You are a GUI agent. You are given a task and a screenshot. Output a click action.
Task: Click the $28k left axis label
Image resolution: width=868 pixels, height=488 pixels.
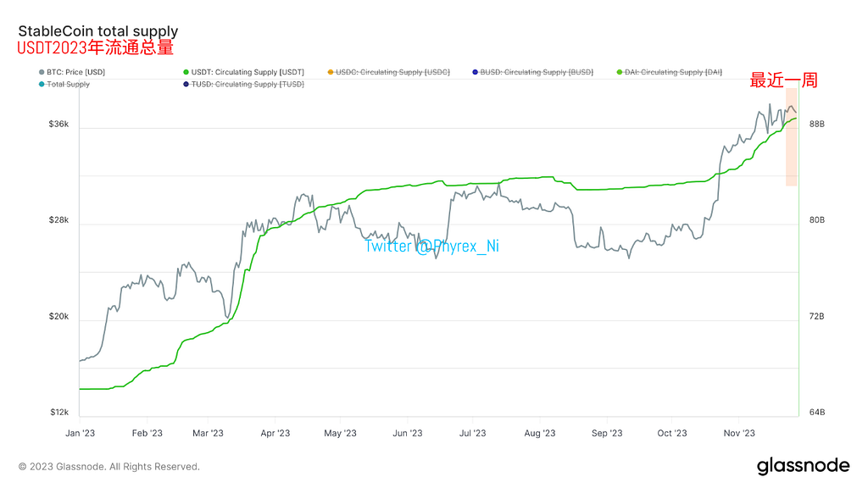(58, 220)
